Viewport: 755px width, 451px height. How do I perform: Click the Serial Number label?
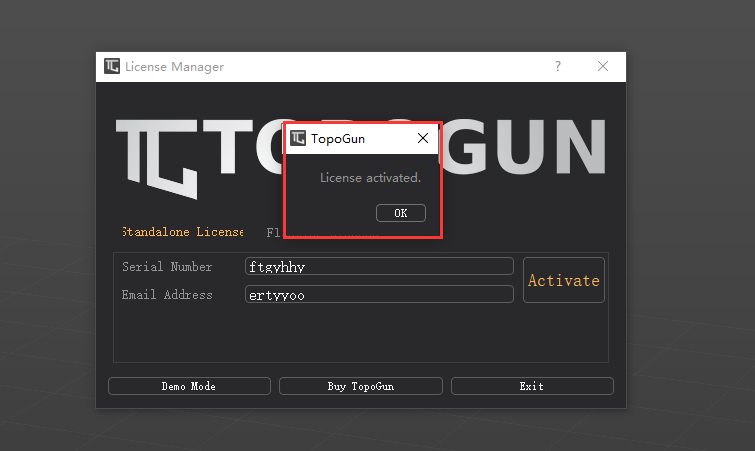167,267
